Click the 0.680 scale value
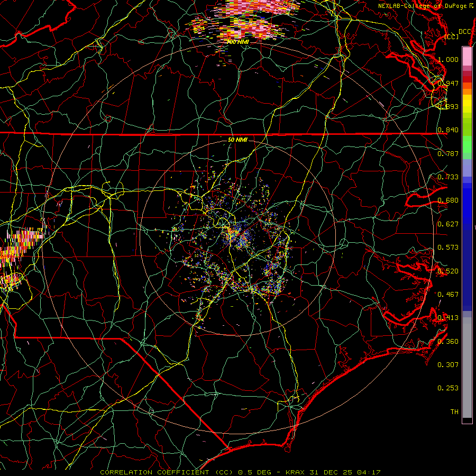This screenshot has width=476, height=476. (448, 200)
